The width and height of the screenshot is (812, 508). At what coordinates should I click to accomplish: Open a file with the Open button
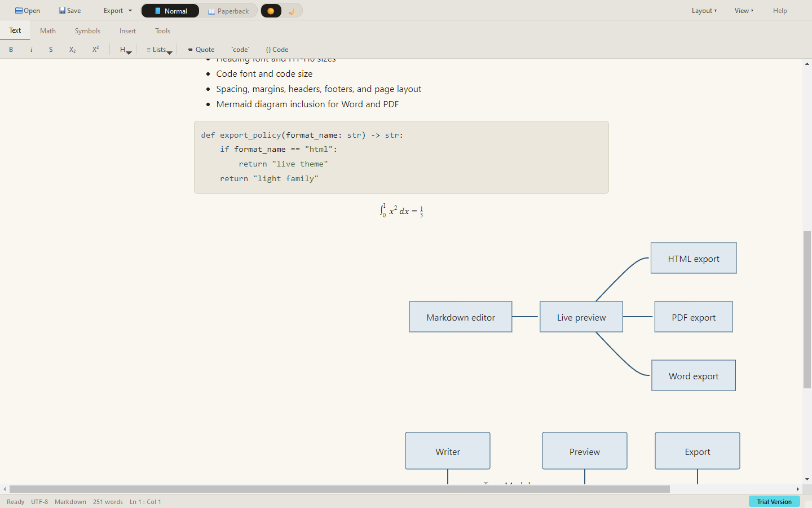pos(27,11)
